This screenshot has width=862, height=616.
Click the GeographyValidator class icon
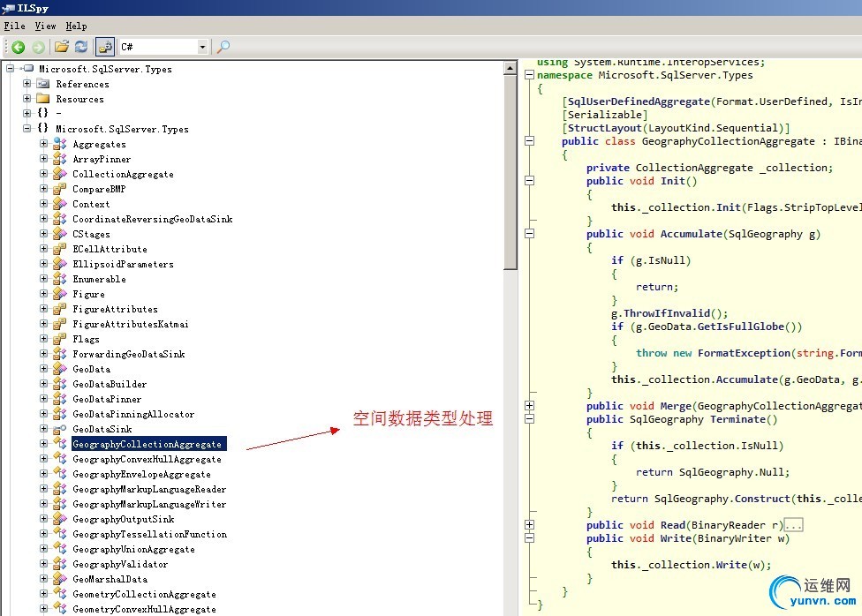click(x=60, y=564)
